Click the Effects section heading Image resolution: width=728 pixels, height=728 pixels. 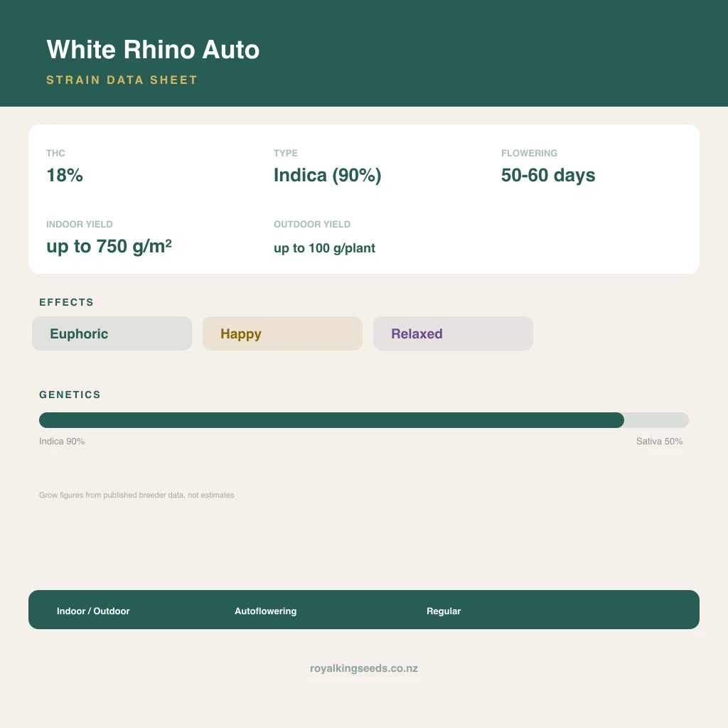[x=66, y=302]
